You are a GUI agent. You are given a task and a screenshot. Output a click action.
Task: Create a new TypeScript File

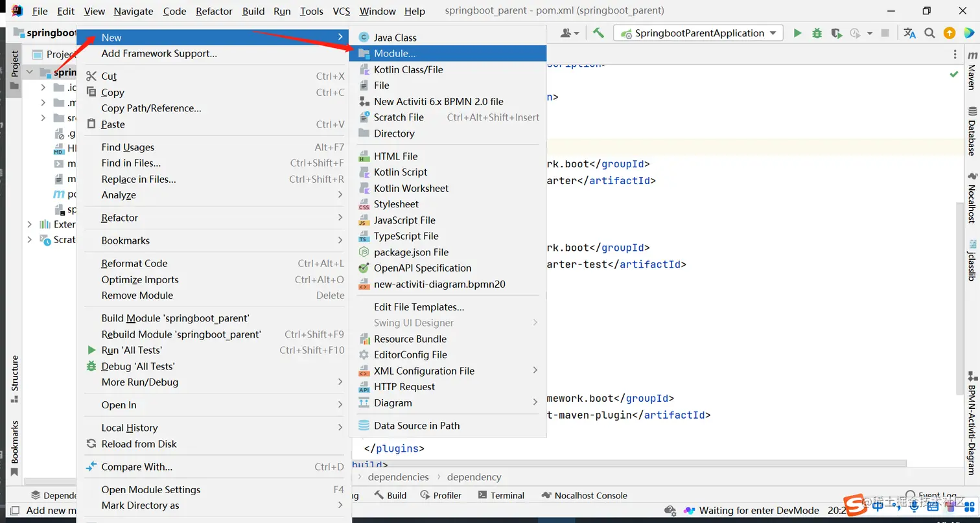pos(448,236)
